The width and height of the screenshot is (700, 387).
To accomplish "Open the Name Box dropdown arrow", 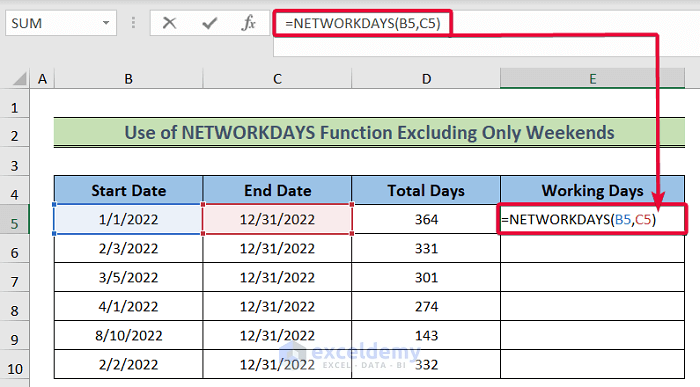I will point(106,23).
